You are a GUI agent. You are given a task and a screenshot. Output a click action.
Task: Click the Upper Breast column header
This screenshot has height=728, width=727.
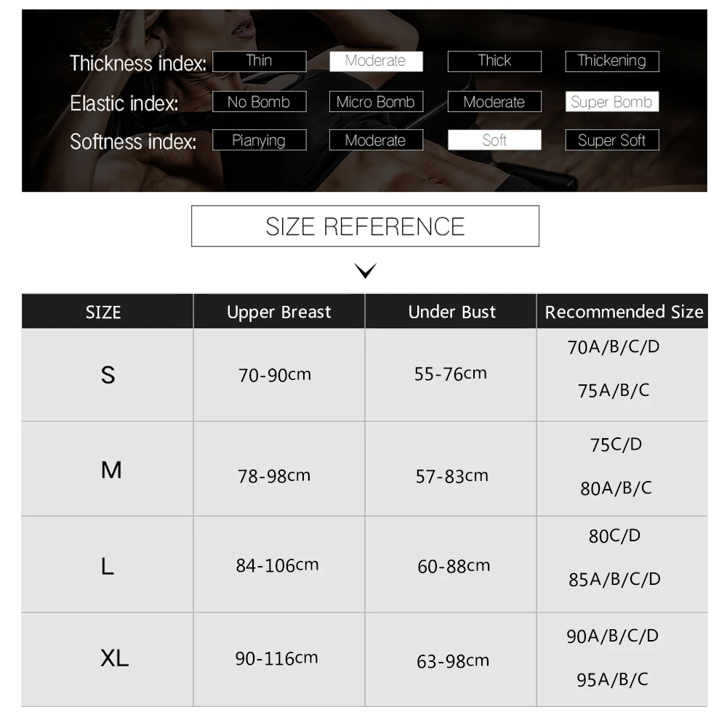click(x=279, y=312)
